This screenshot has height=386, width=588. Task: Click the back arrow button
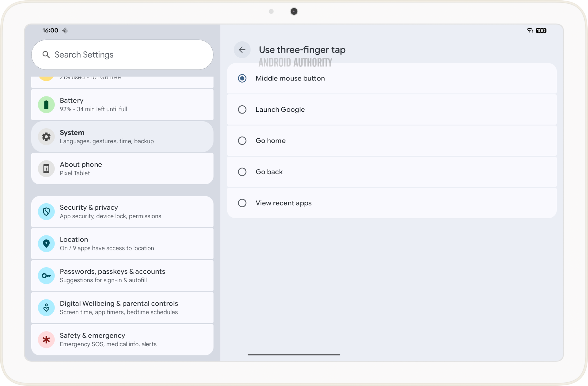[242, 50]
